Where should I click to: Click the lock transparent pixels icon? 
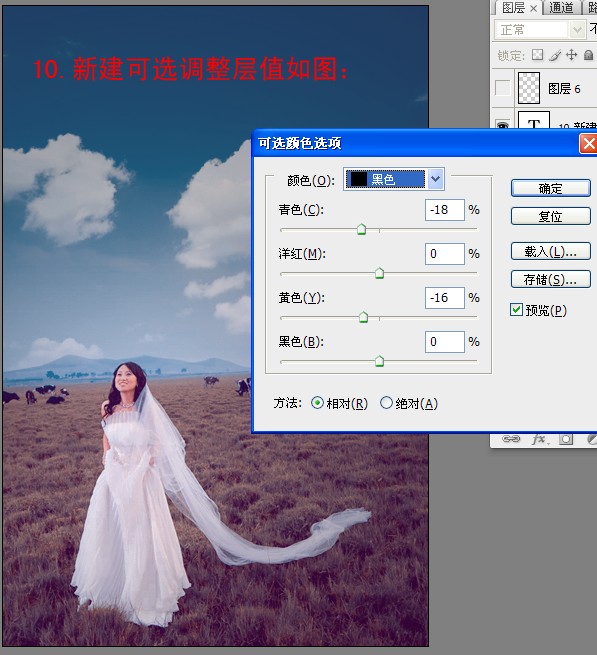click(x=538, y=55)
